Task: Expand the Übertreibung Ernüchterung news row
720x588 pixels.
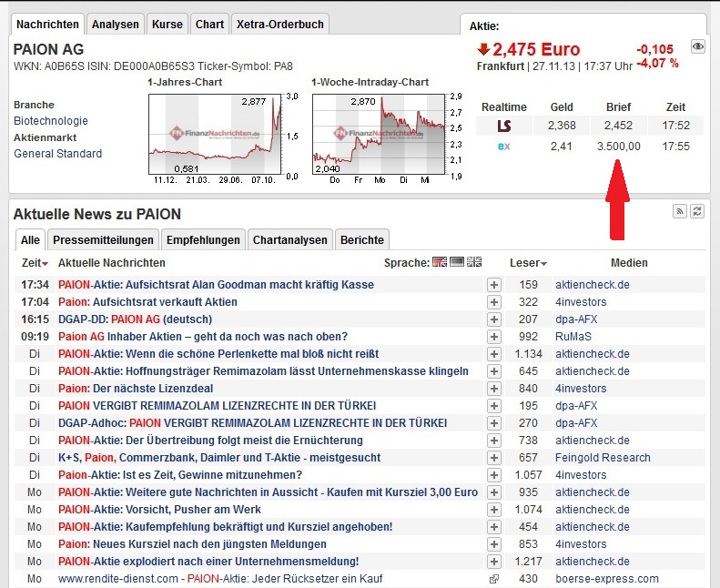Action: (x=494, y=441)
